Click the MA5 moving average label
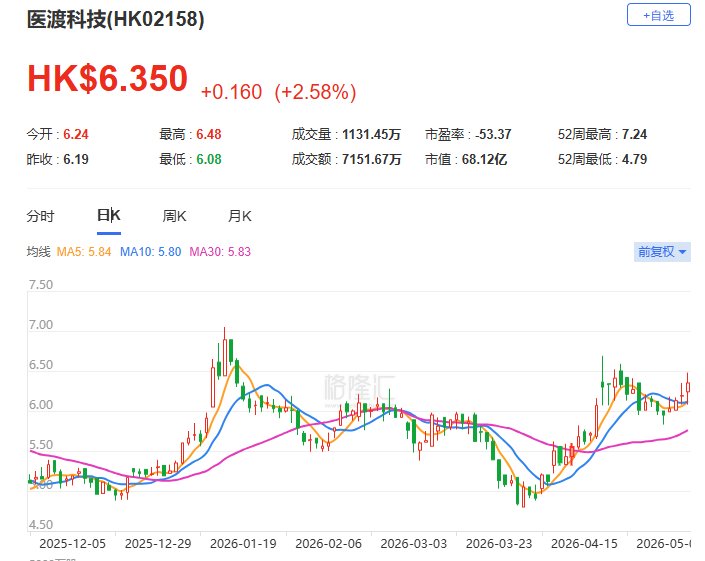The height and width of the screenshot is (561, 705). coord(84,251)
